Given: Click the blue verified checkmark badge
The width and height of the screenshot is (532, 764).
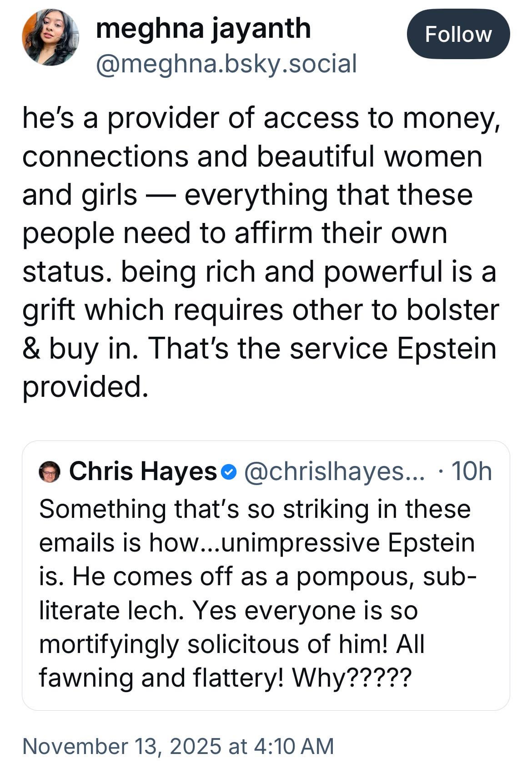Looking at the screenshot, I should click(x=229, y=472).
